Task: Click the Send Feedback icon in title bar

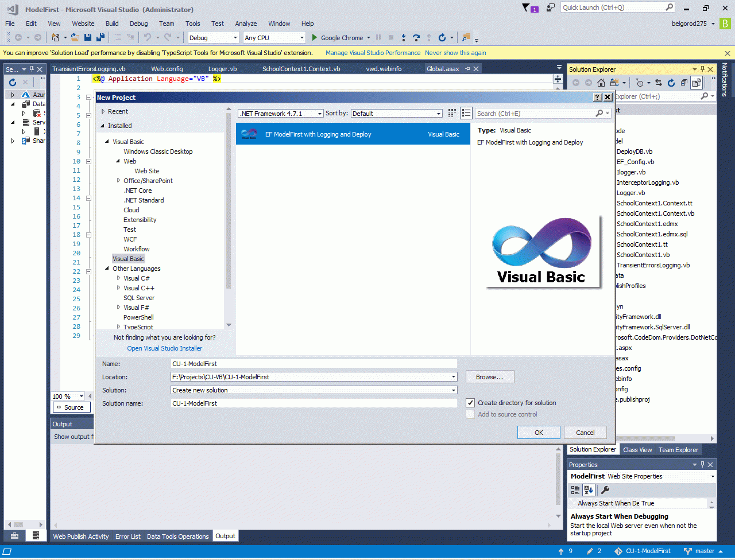Action: [x=551, y=7]
